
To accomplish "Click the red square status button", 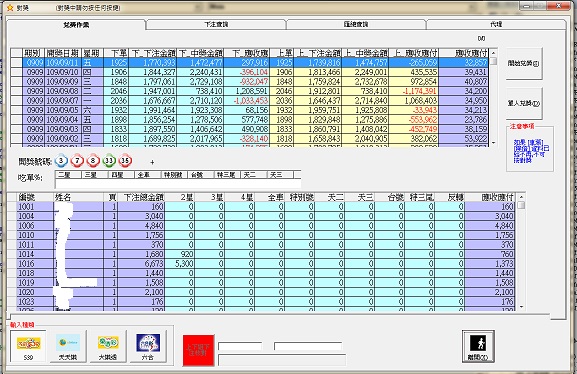I will click(x=198, y=350).
